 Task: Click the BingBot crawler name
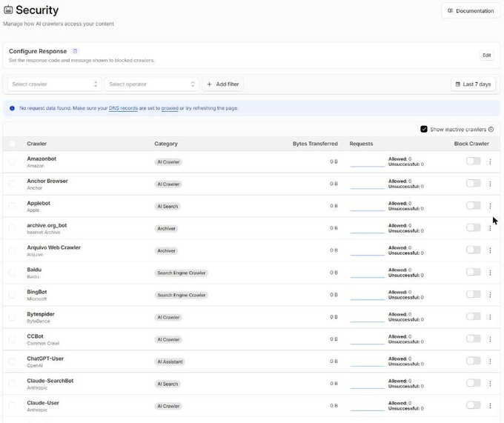[x=37, y=292]
